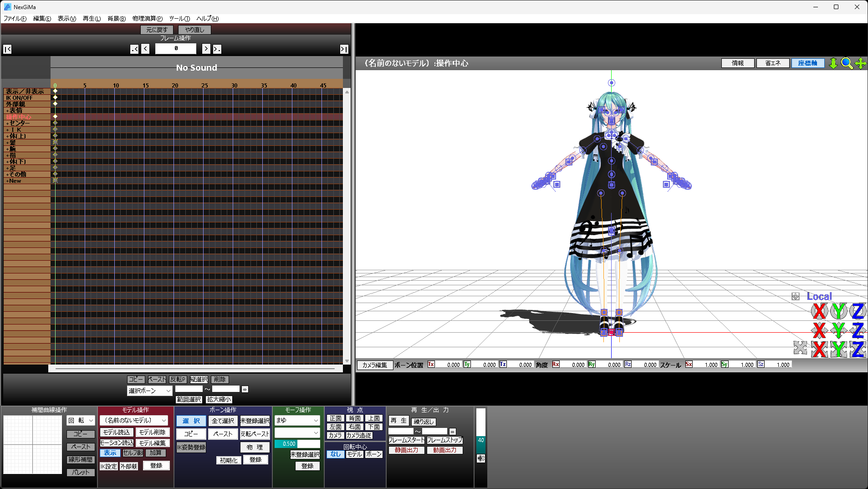Toggle セルフ影 self shadow button
The image size is (868, 489).
(x=133, y=453)
